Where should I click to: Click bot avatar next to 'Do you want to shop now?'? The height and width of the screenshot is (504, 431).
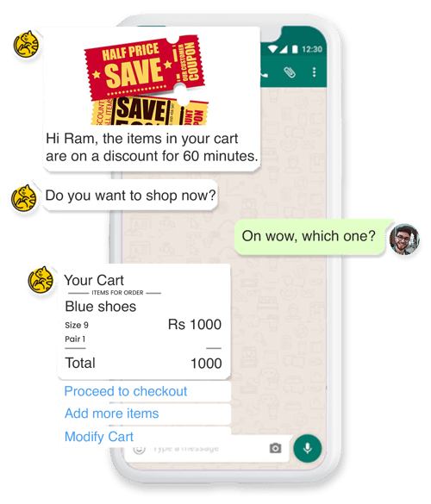24,198
